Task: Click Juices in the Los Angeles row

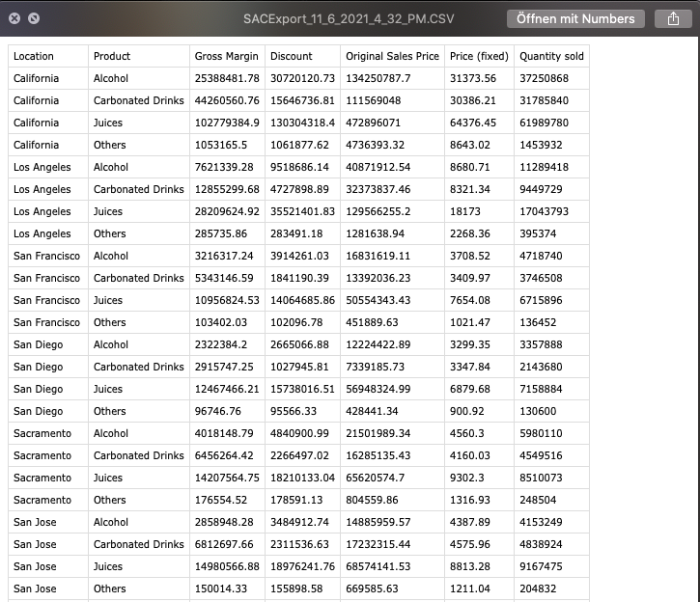Action: [107, 211]
